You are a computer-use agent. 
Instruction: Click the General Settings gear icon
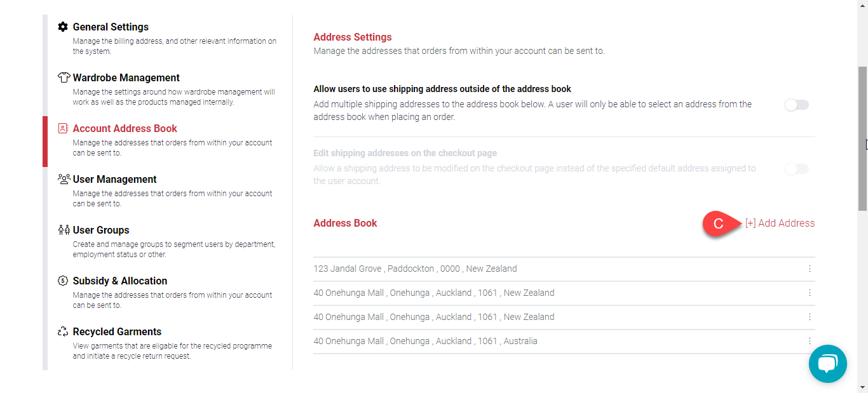[63, 27]
